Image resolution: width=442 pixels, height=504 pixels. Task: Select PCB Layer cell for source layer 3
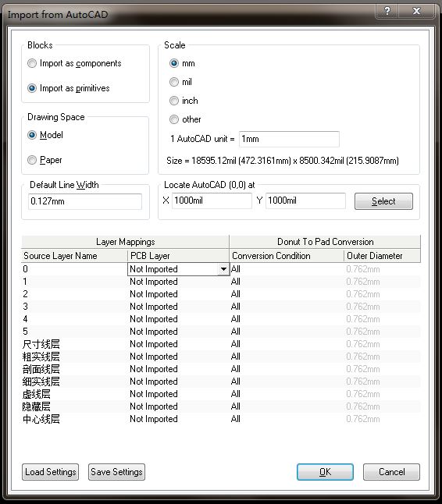pos(178,307)
